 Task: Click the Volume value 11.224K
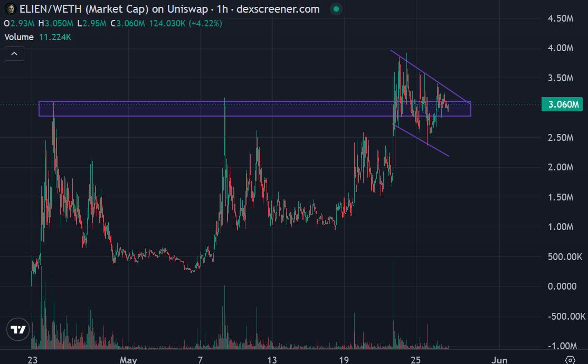point(55,37)
